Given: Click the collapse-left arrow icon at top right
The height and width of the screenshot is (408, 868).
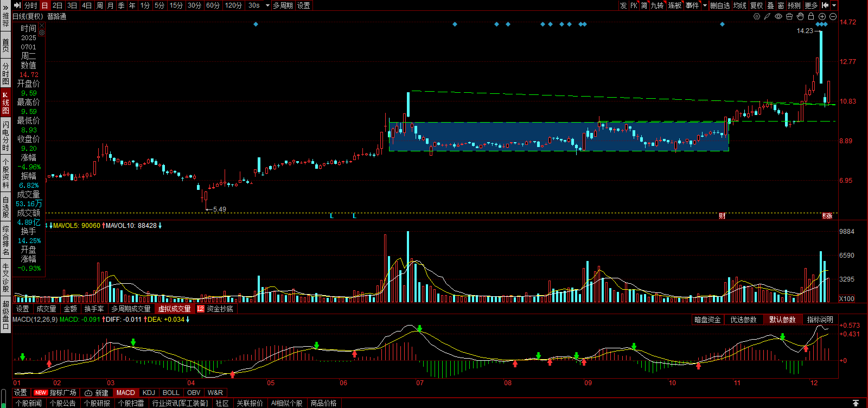Looking at the screenshot, I should [x=825, y=5].
